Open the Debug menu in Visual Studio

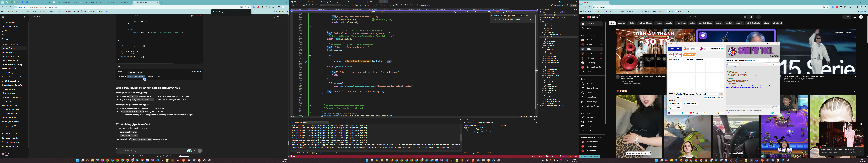click(326, 2)
